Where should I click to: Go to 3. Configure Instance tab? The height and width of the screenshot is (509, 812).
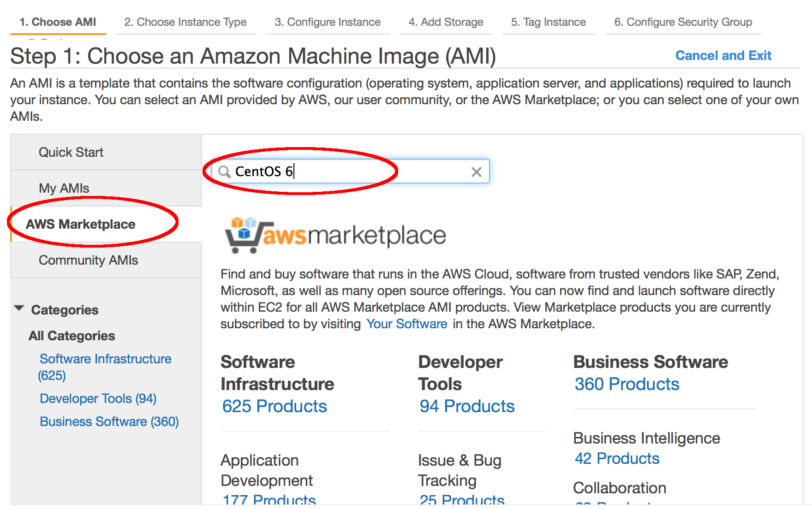pyautogui.click(x=328, y=22)
